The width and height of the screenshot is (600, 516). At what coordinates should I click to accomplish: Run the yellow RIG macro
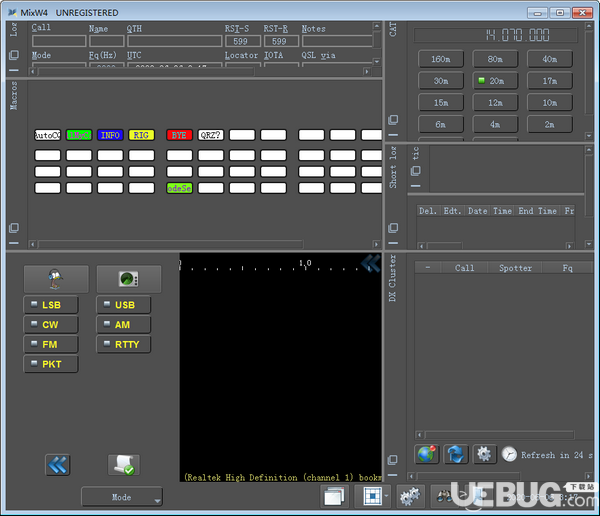(x=141, y=135)
